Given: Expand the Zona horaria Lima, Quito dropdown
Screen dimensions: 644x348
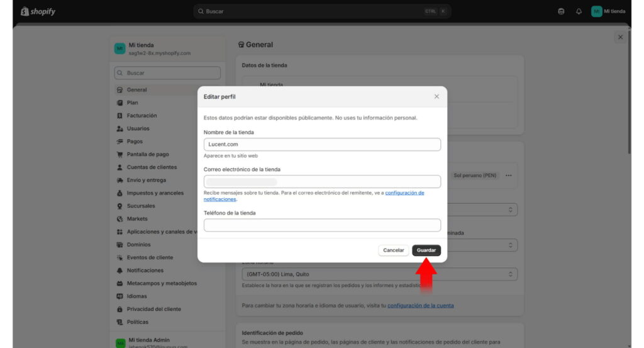Looking at the screenshot, I should 379,274.
